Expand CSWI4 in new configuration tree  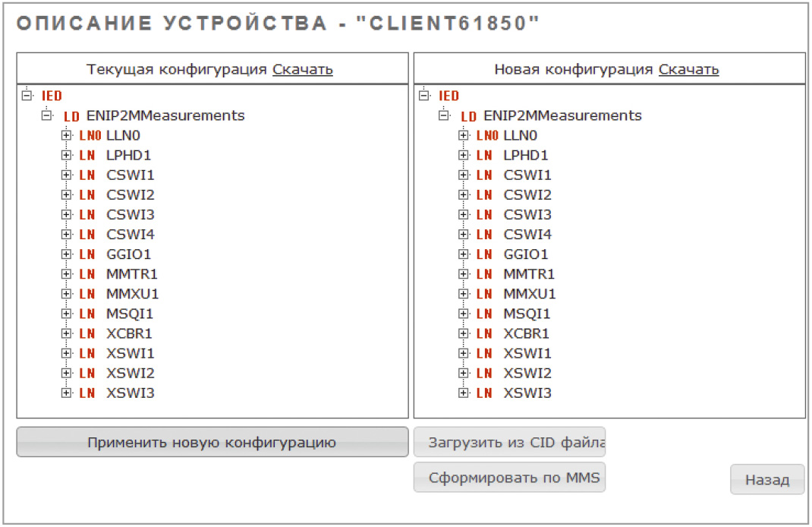tap(464, 234)
